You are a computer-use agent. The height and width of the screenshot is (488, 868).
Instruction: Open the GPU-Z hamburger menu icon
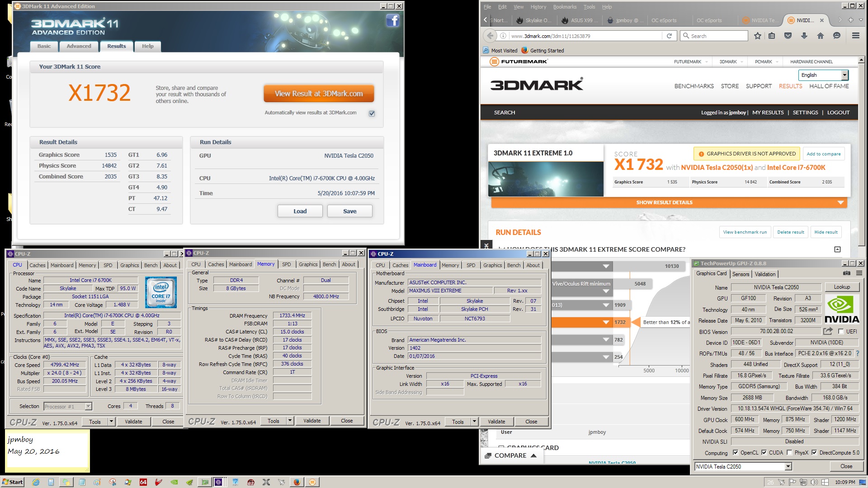pos(859,273)
